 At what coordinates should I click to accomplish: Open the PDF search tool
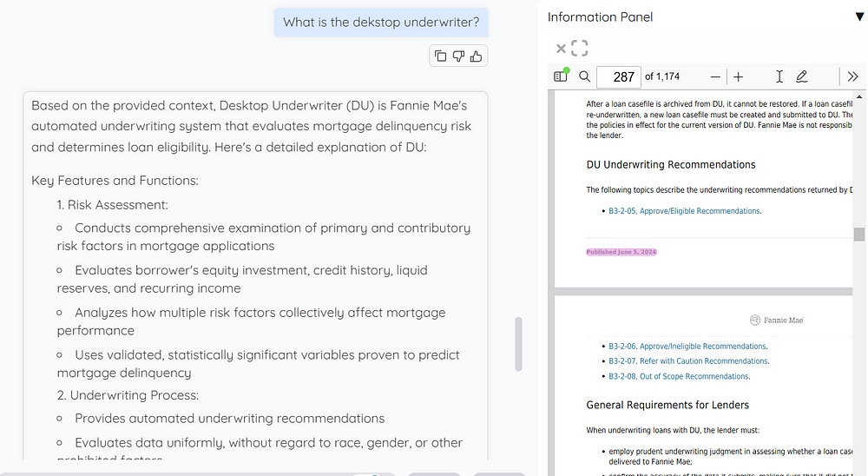pos(584,76)
